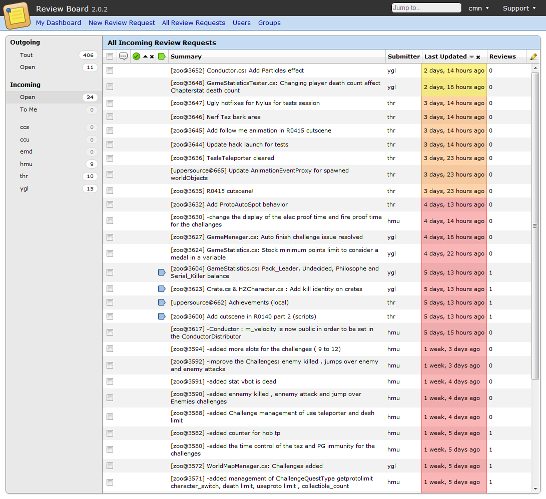The image size is (546, 499).
Task: Select Incoming To Me in sidebar
Action: click(x=54, y=110)
